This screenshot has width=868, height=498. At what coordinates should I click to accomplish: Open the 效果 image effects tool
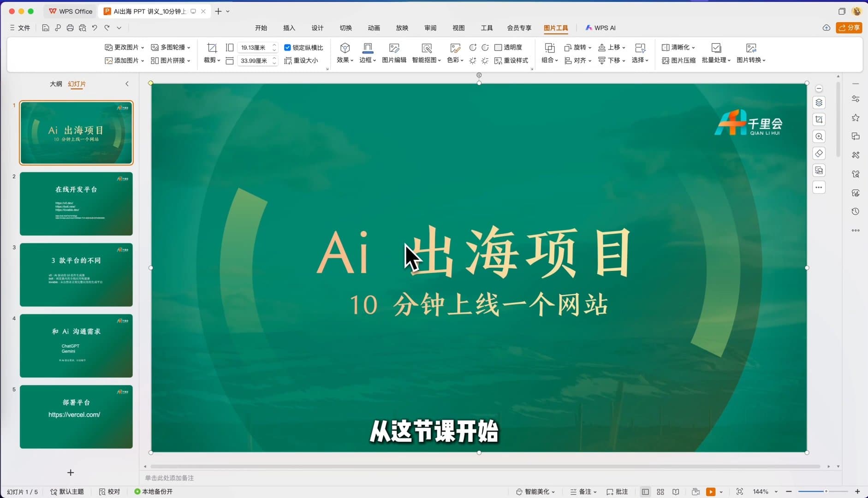344,53
